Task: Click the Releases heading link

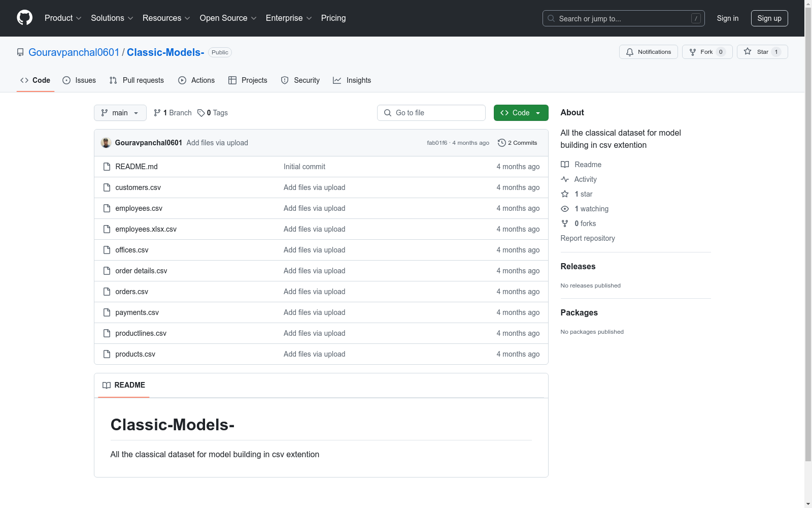Action: click(578, 266)
